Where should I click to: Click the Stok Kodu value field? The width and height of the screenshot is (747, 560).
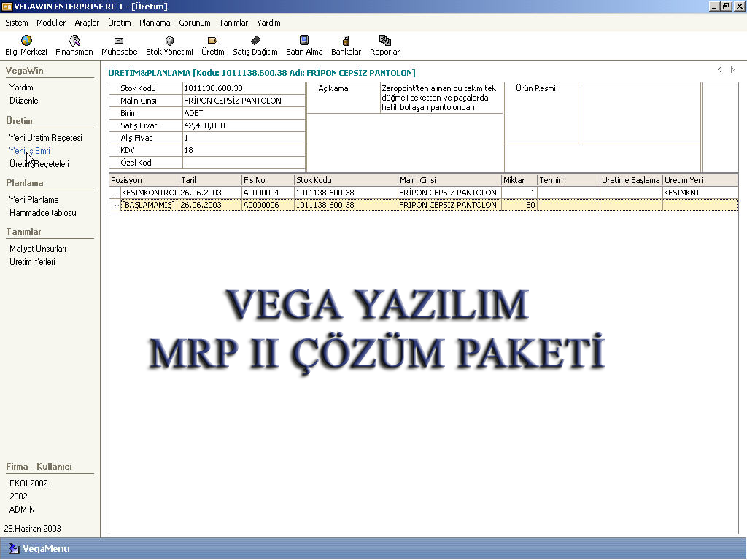point(244,88)
